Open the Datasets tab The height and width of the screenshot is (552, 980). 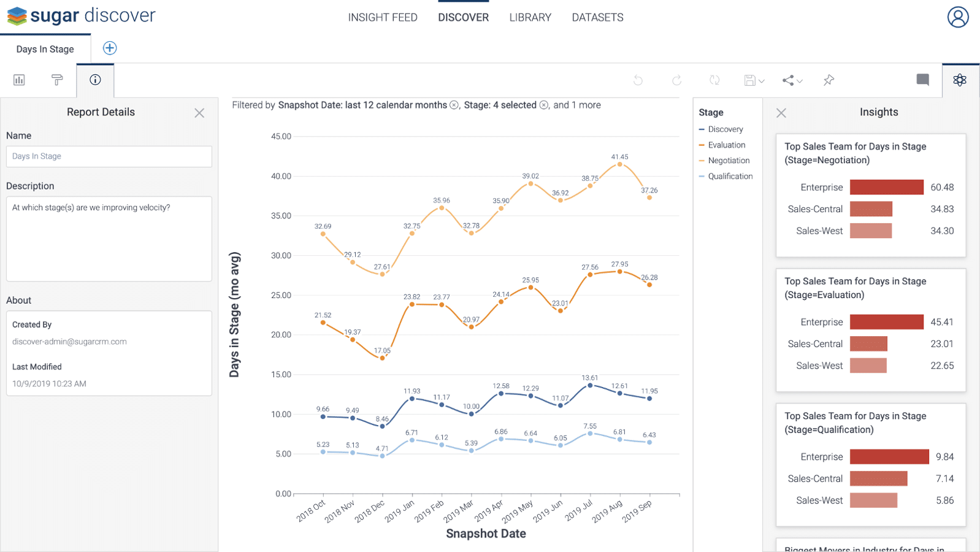pos(597,17)
